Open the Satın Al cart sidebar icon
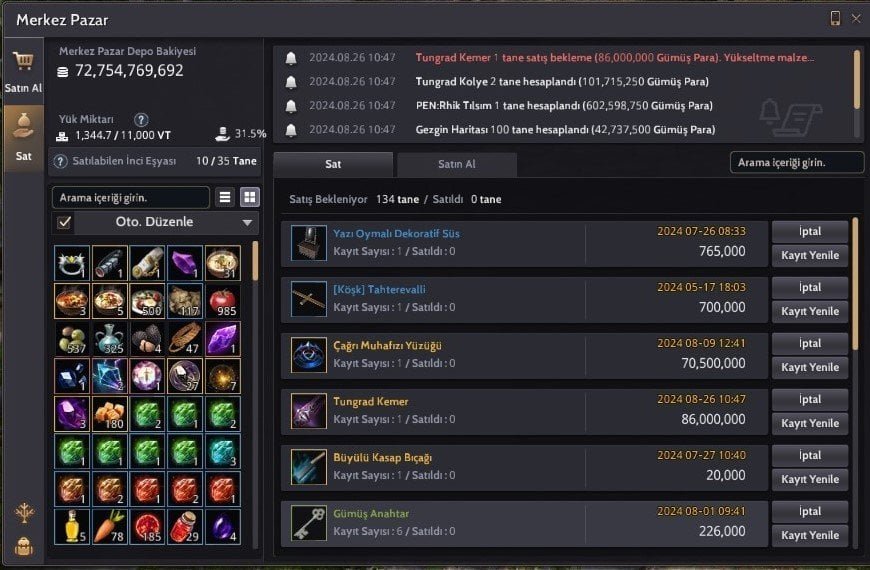 click(x=23, y=70)
